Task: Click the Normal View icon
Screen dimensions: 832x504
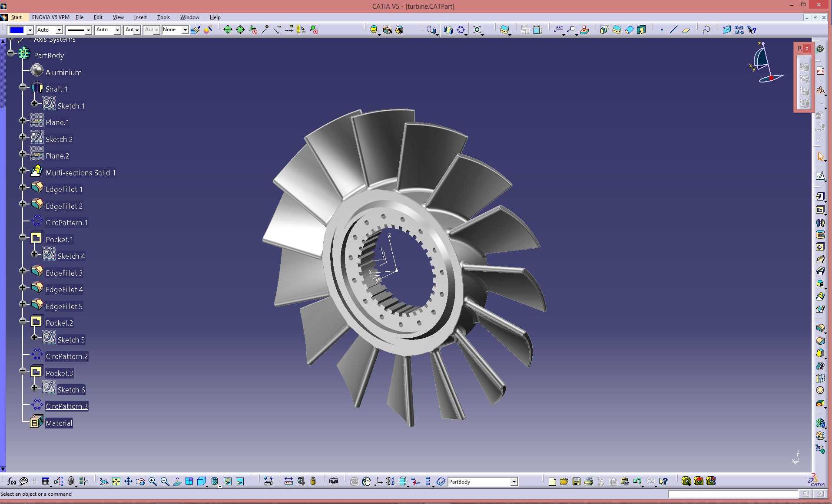Action: (x=177, y=481)
